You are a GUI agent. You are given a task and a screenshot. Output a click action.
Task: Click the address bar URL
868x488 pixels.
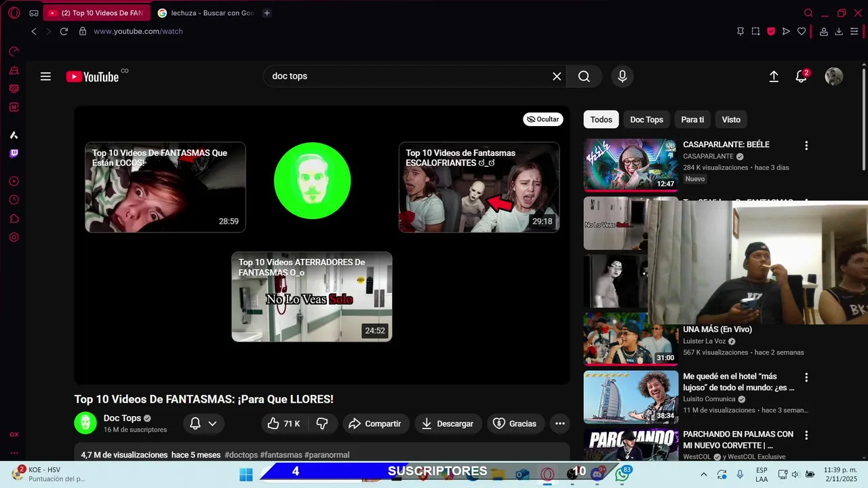tap(138, 31)
